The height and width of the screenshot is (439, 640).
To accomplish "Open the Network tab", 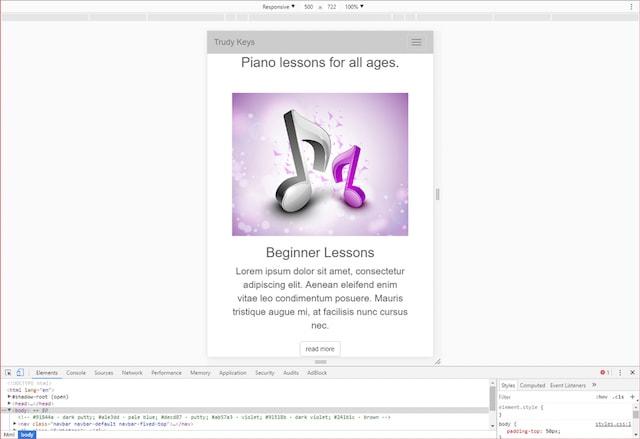I will [x=132, y=372].
